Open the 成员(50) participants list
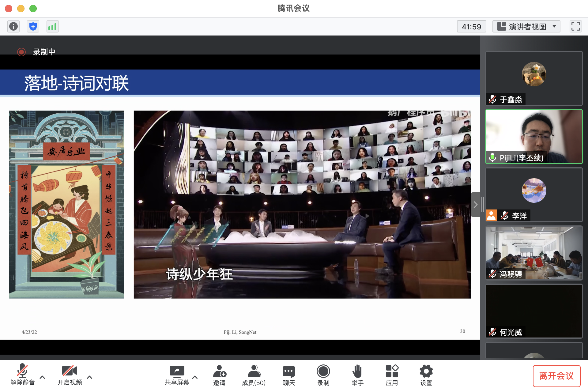 254,375
